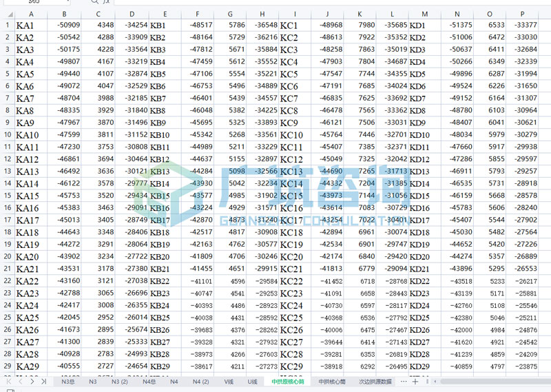The height and width of the screenshot is (392, 551).
Task: Select row 29 header
Action: tap(8, 366)
